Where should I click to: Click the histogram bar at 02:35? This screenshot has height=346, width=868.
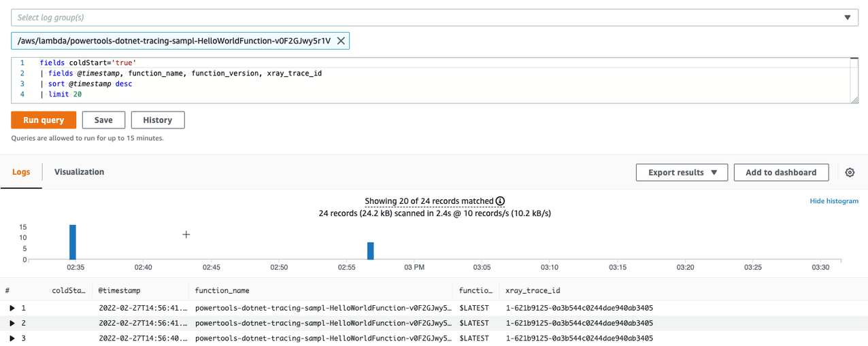73,242
